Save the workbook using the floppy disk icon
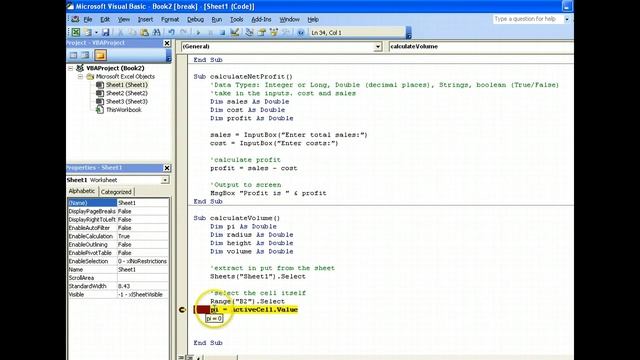 point(106,32)
